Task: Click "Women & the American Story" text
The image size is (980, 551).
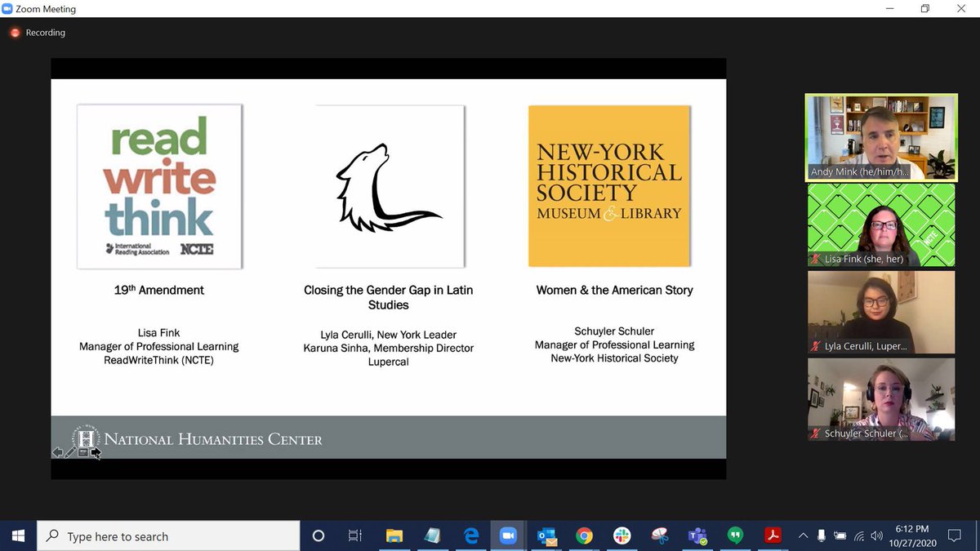Action: (x=614, y=290)
